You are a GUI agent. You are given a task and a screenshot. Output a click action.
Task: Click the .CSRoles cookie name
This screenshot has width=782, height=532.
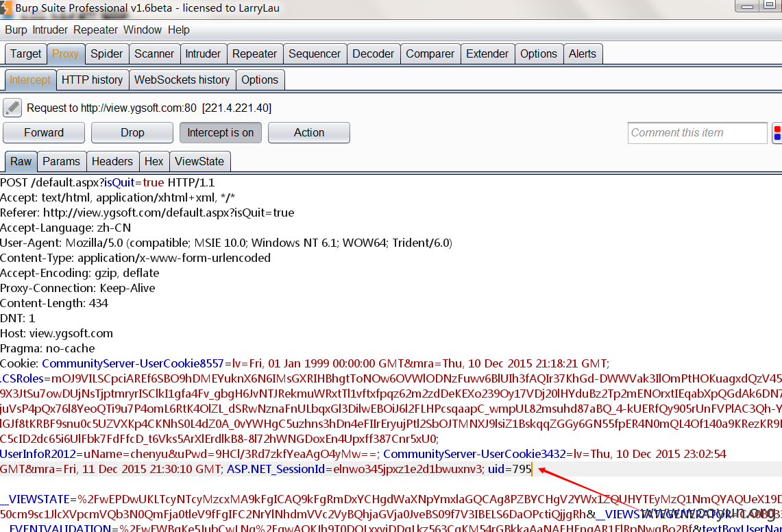(22, 379)
